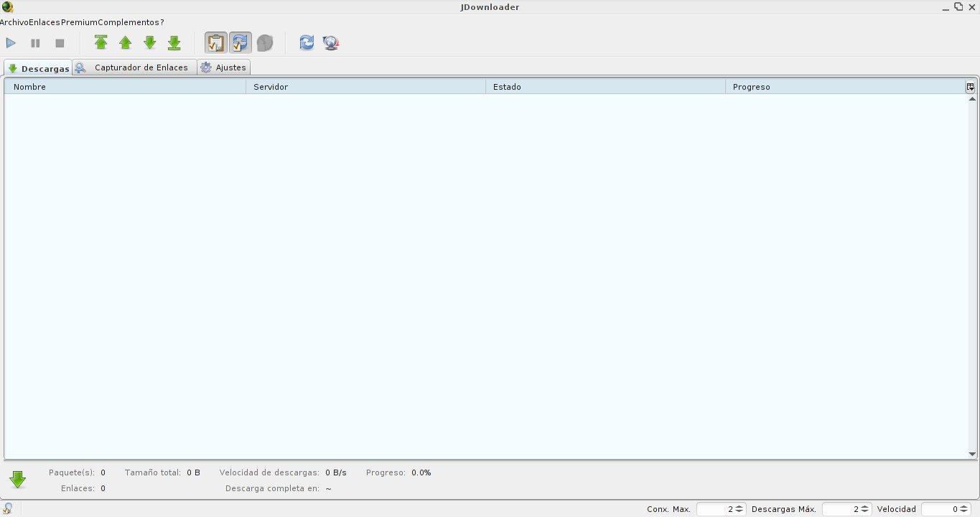
Task: Sort by the Estado column header
Action: [605, 87]
